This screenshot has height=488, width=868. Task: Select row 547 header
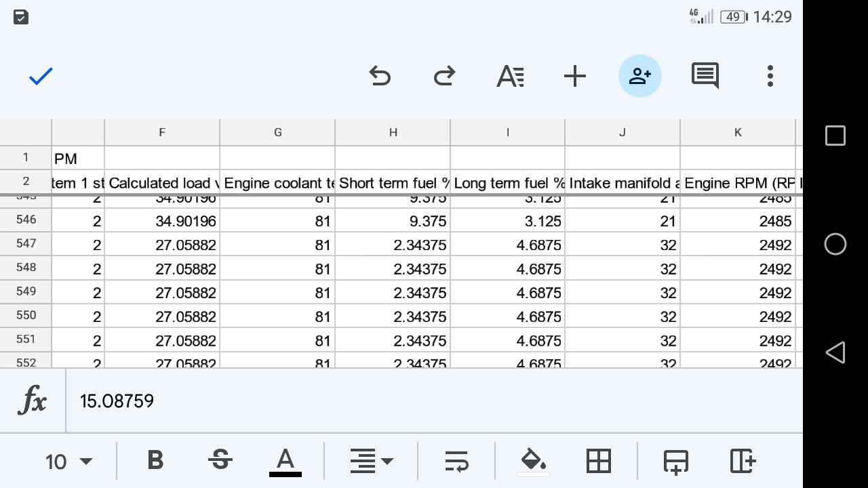point(26,243)
